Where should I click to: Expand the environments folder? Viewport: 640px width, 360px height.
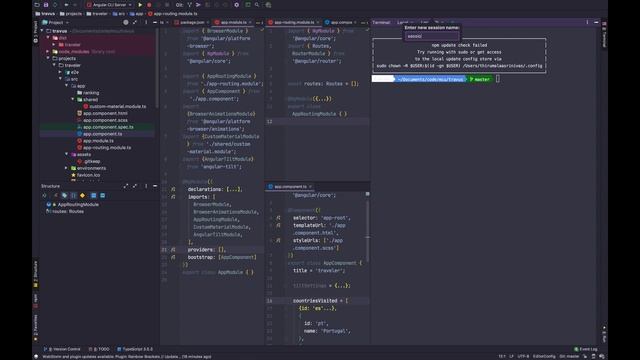(67, 168)
